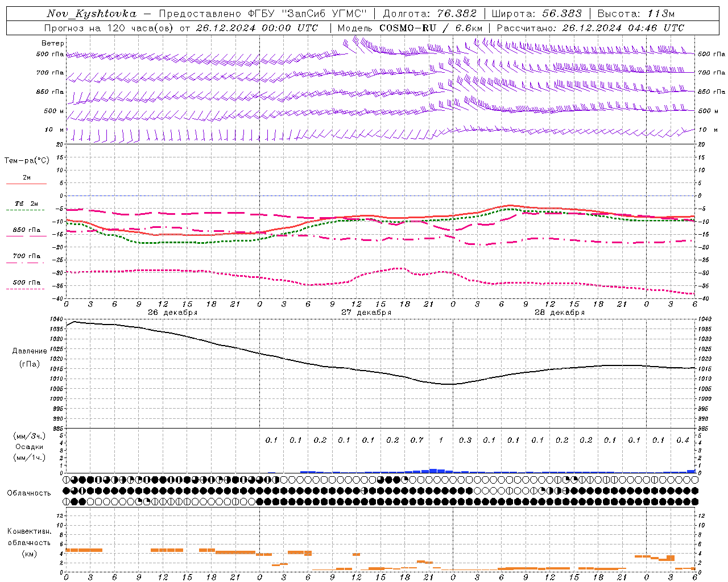
Task: Click the 0.4 precipitation value
Action: point(682,440)
